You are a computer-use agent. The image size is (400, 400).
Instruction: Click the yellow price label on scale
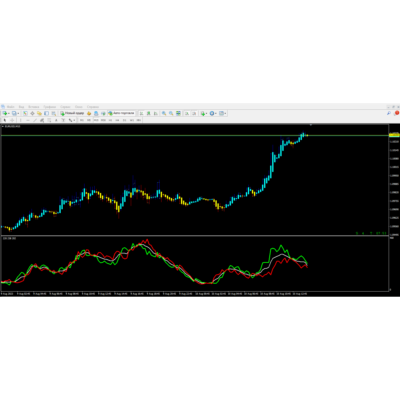[394, 135]
